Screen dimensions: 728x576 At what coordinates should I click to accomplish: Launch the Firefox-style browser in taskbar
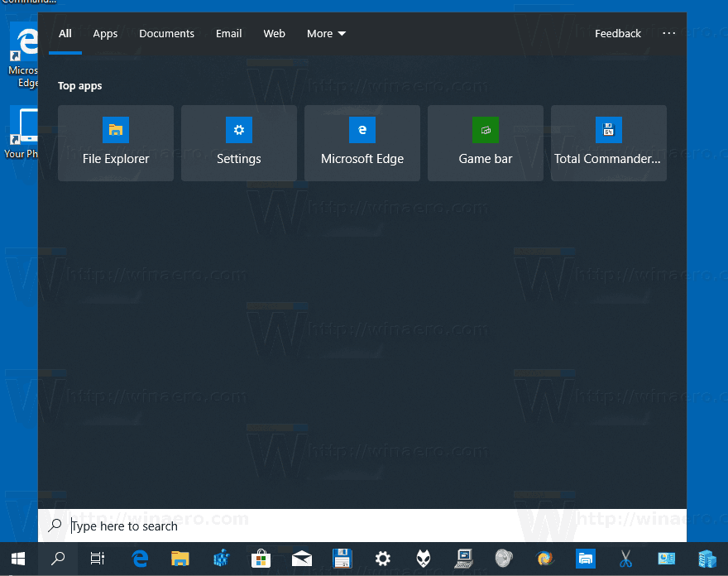(x=544, y=559)
